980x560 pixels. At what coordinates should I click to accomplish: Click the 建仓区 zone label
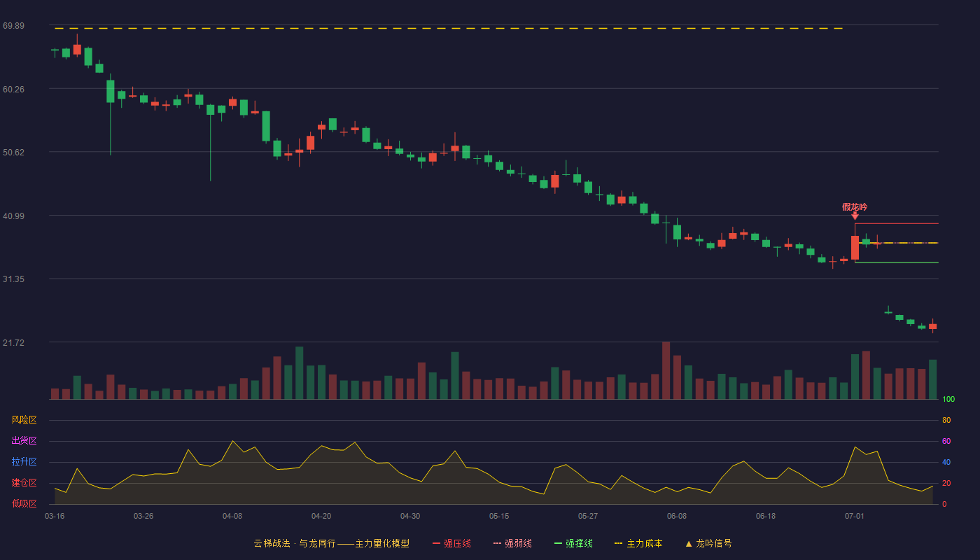coord(24,483)
